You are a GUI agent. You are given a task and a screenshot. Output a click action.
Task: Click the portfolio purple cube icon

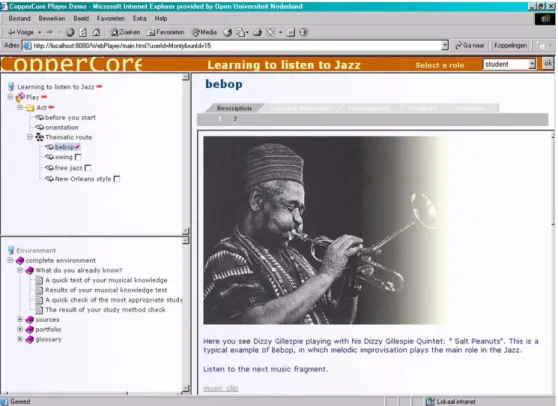[x=30, y=329]
